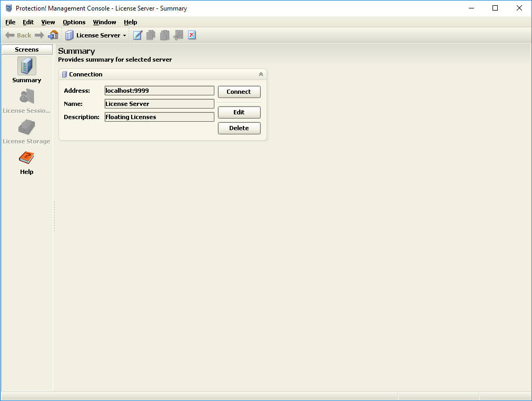
Task: Click the Edit pencil icon in toolbar
Action: click(137, 35)
